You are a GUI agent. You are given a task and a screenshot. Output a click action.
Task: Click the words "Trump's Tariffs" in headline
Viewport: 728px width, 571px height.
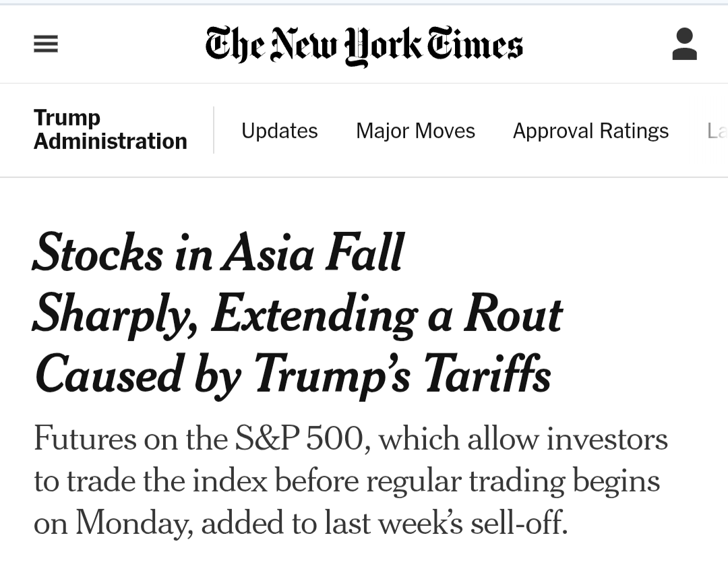tap(402, 375)
